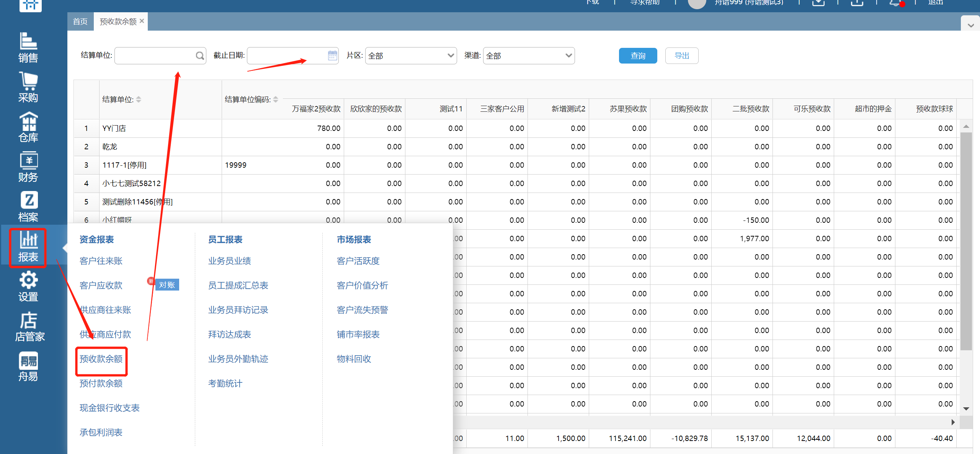Viewport: 980px width, 454px height.
Task: Open 业务员外勤轨迹 report
Action: pyautogui.click(x=238, y=359)
